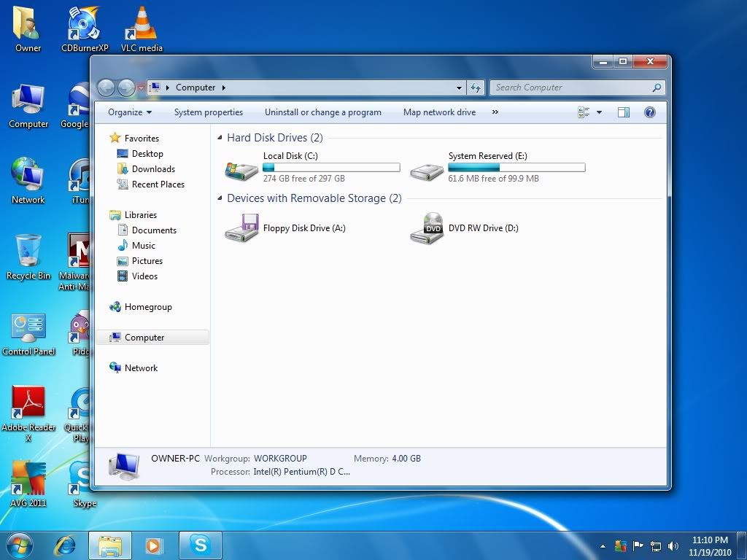Viewport: 747px width, 560px height.
Task: Open view options dropdown arrow
Action: (x=599, y=112)
